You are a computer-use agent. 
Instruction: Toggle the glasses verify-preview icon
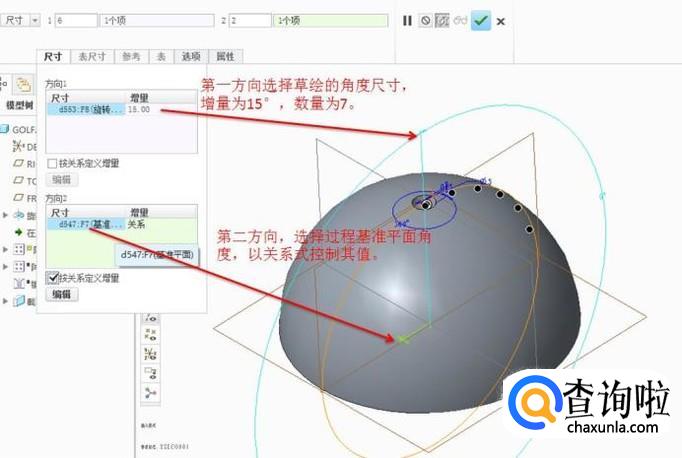pos(461,20)
